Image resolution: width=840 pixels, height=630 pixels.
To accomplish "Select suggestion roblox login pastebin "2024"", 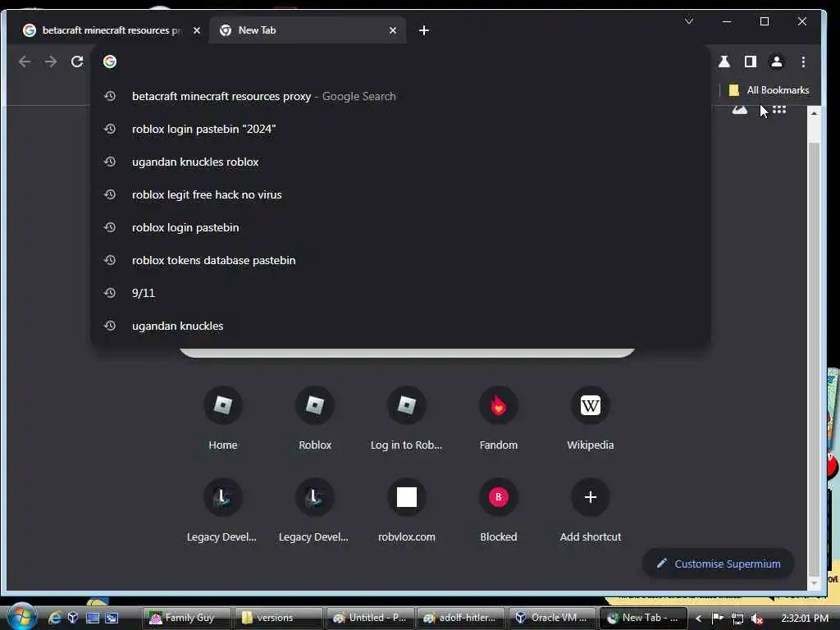I will pyautogui.click(x=400, y=129).
